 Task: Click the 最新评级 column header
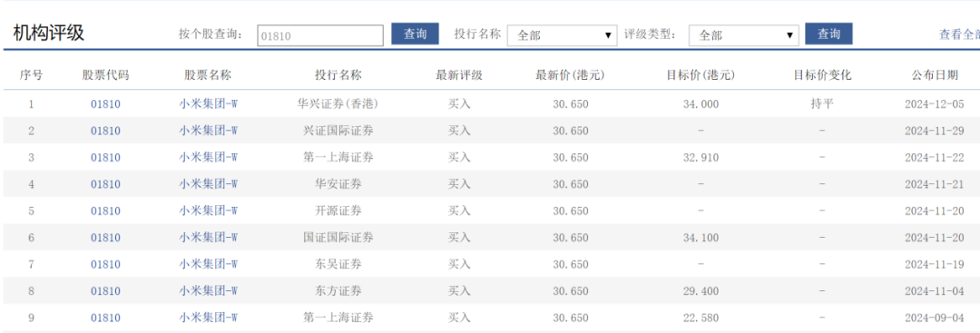pyautogui.click(x=459, y=75)
